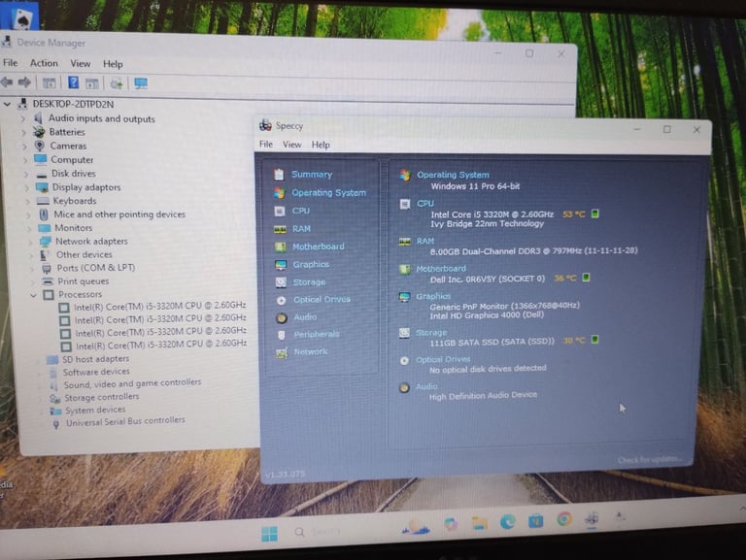Viewport: 746px width, 560px height.
Task: Expand the Display adaptors node
Action: click(27, 187)
